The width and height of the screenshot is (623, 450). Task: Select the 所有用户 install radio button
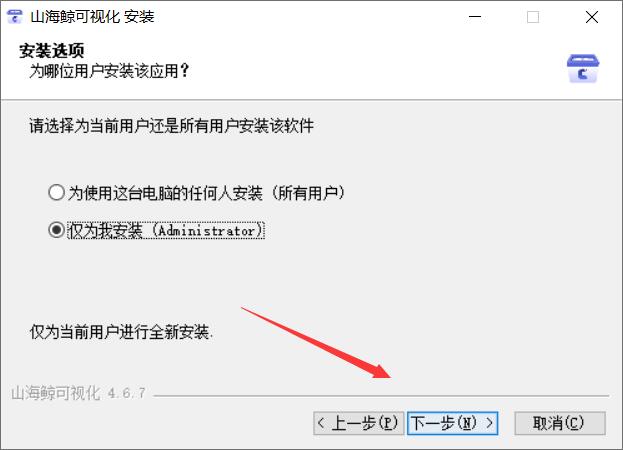pyautogui.click(x=56, y=193)
